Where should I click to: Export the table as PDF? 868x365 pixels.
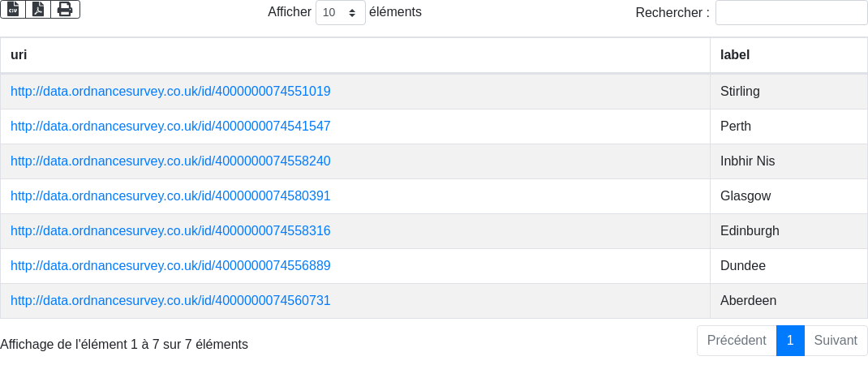click(38, 10)
